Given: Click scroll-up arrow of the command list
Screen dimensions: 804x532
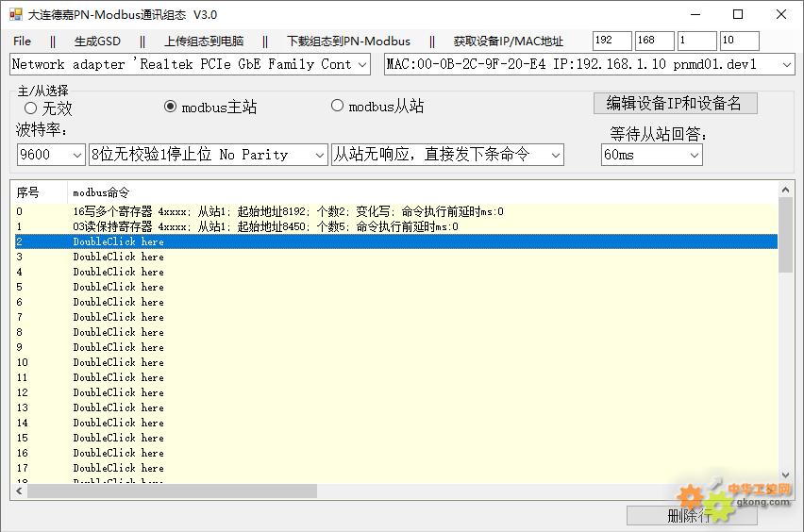Looking at the screenshot, I should 785,190.
